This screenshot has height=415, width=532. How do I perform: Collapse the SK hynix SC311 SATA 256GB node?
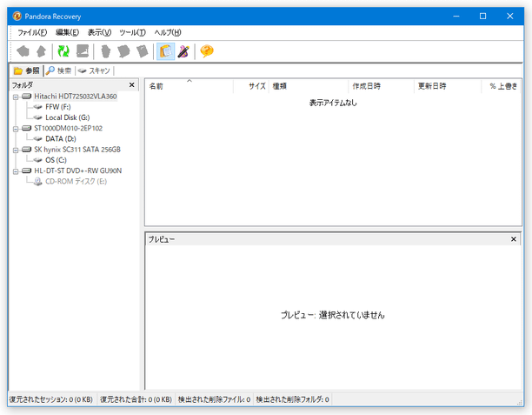tap(16, 151)
